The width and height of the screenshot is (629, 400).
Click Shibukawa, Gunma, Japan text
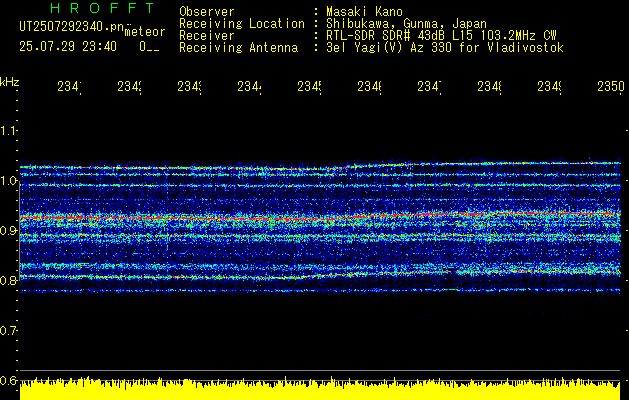406,24
